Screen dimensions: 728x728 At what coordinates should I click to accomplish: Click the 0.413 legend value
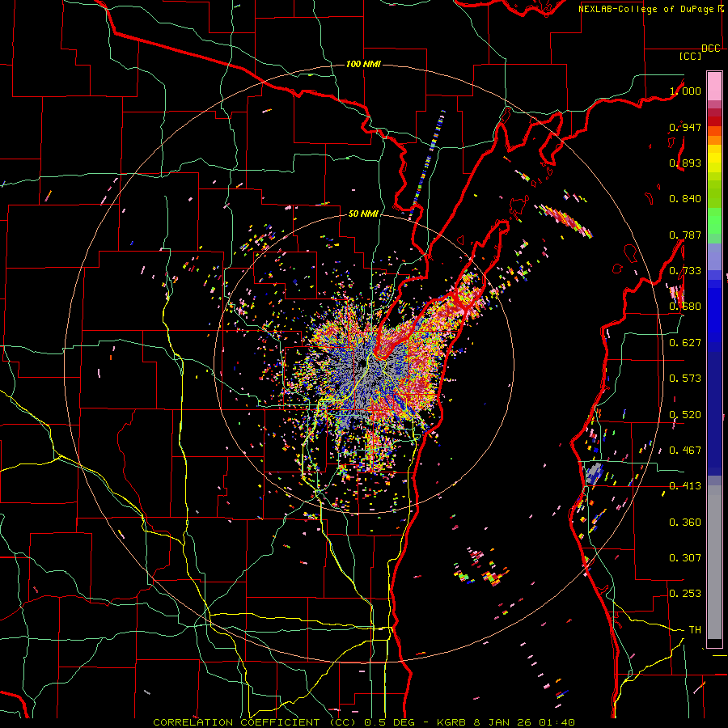tap(685, 486)
